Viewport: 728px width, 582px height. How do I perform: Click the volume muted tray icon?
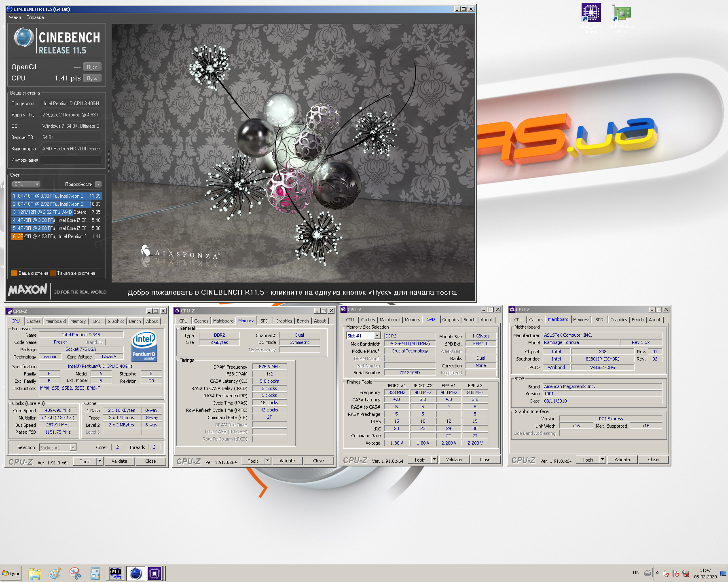point(666,574)
